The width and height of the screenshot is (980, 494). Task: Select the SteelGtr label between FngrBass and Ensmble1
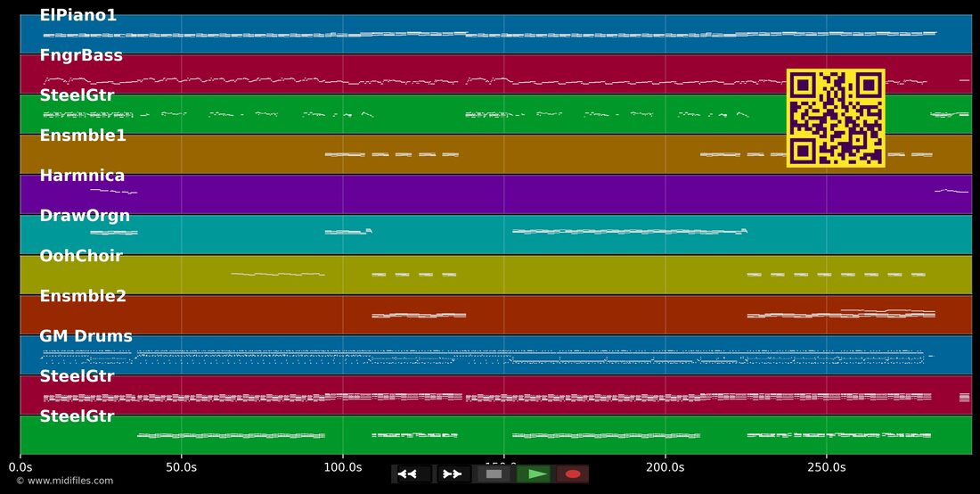pos(77,95)
